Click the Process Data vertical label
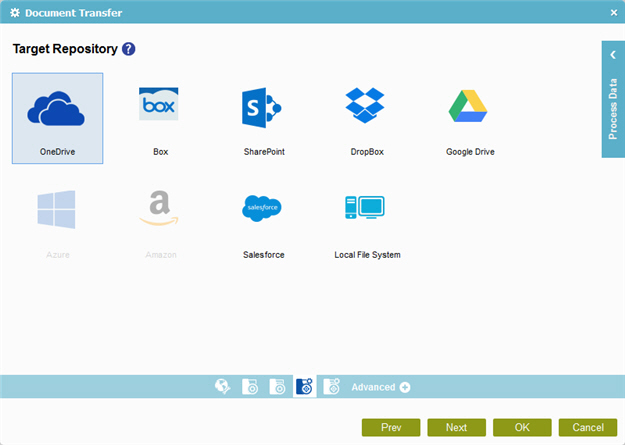Image resolution: width=625 pixels, height=445 pixels. coord(613,109)
